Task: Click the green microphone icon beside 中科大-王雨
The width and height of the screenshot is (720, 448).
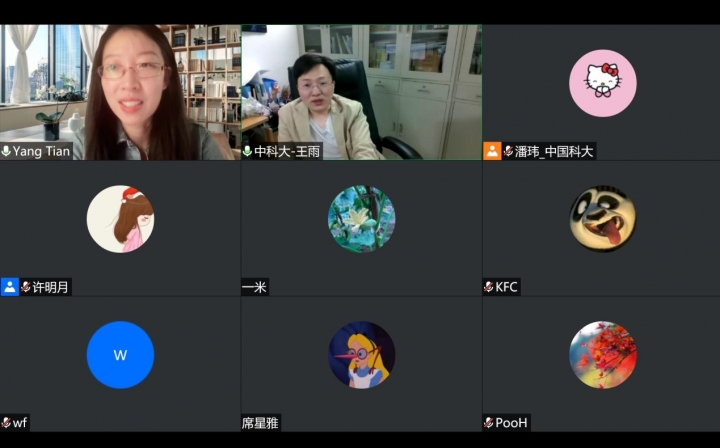Action: [247, 151]
